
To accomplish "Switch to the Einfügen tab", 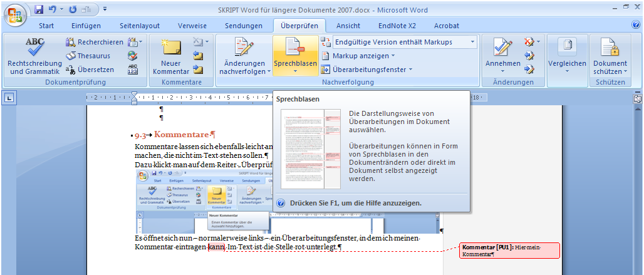I will tap(86, 26).
